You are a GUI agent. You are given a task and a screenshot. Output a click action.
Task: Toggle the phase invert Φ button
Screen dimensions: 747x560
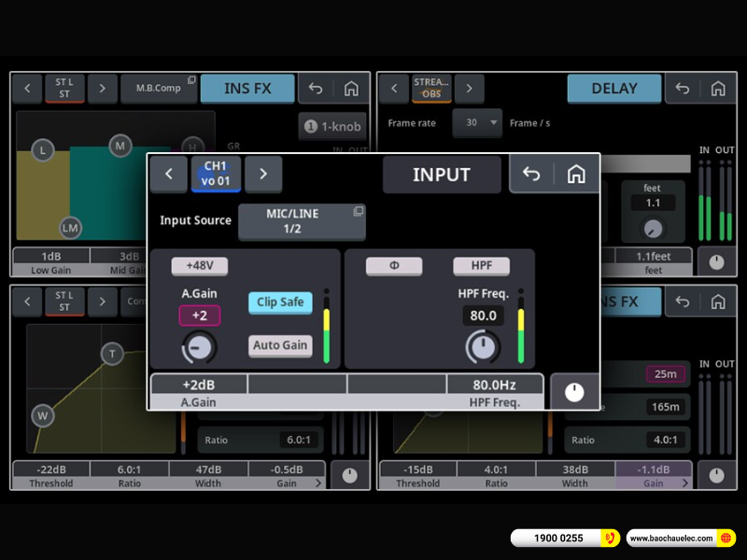coord(393,266)
